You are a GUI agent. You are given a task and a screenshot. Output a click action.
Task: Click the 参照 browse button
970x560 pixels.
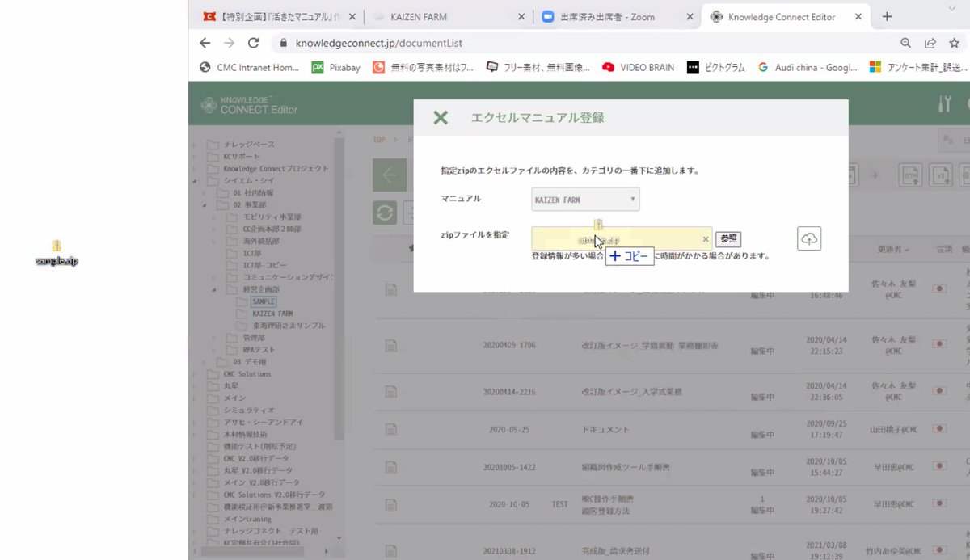coord(728,239)
